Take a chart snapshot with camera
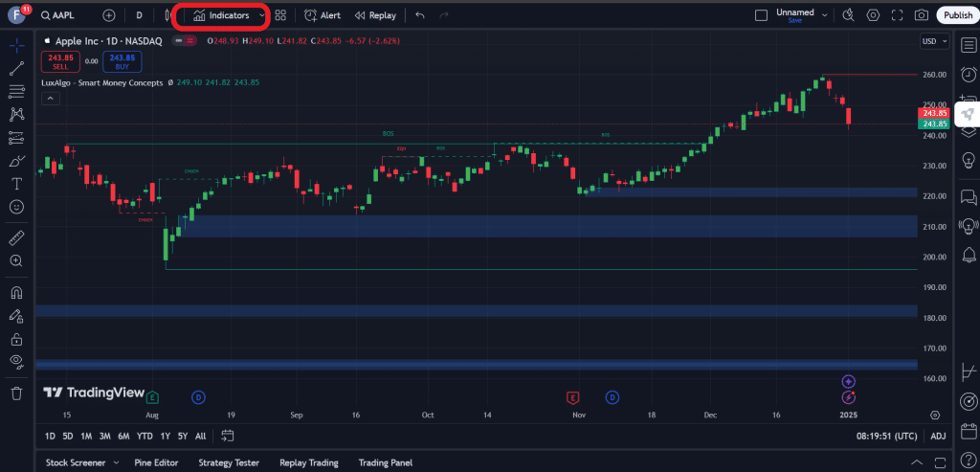980x472 pixels. coord(922,15)
